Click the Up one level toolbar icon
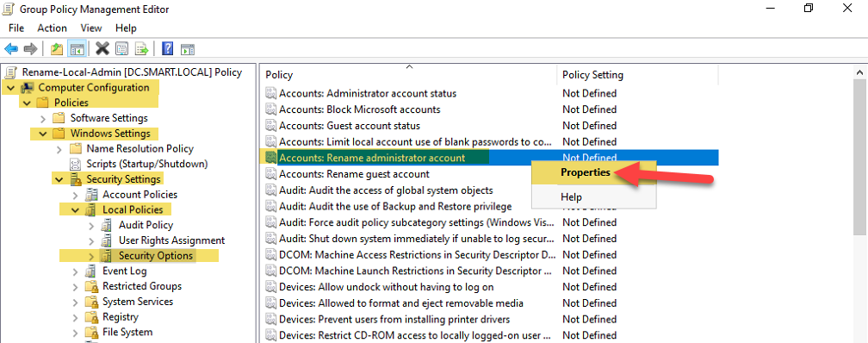The width and height of the screenshot is (868, 343). (x=57, y=49)
